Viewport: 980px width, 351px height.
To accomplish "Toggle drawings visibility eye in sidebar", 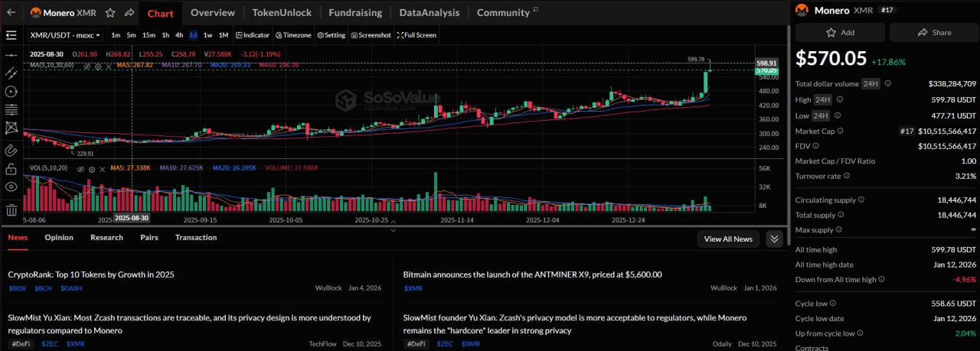I will pyautogui.click(x=11, y=187).
